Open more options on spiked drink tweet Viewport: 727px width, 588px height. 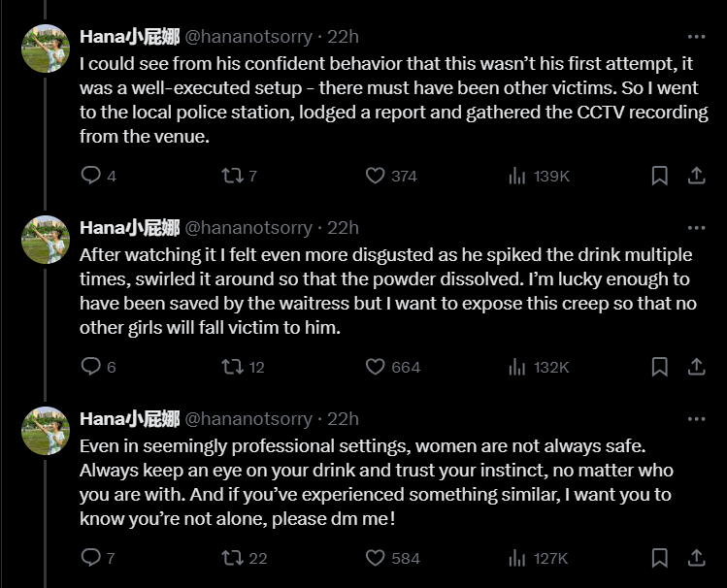click(x=696, y=228)
